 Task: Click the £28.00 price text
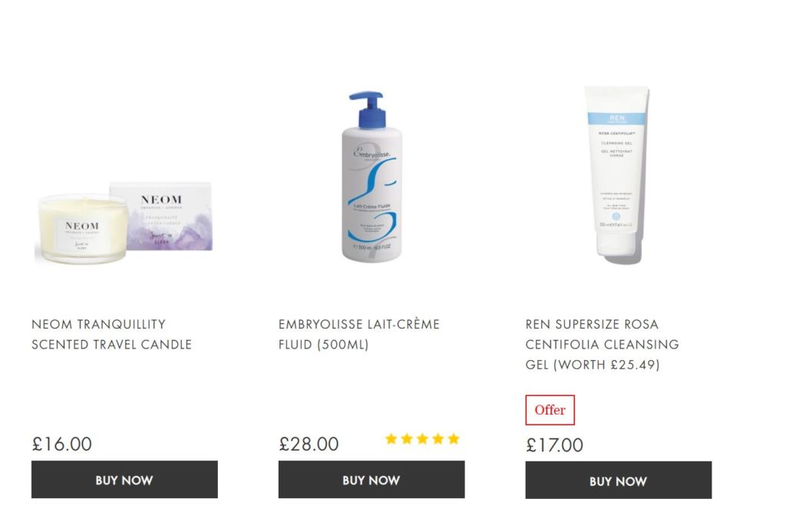309,444
